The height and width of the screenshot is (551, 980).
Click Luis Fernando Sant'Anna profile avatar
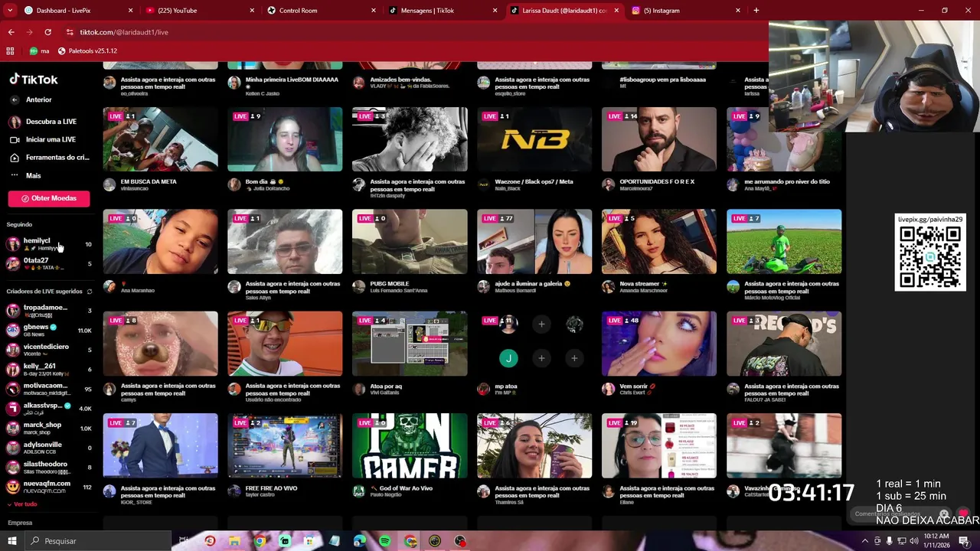click(x=359, y=286)
